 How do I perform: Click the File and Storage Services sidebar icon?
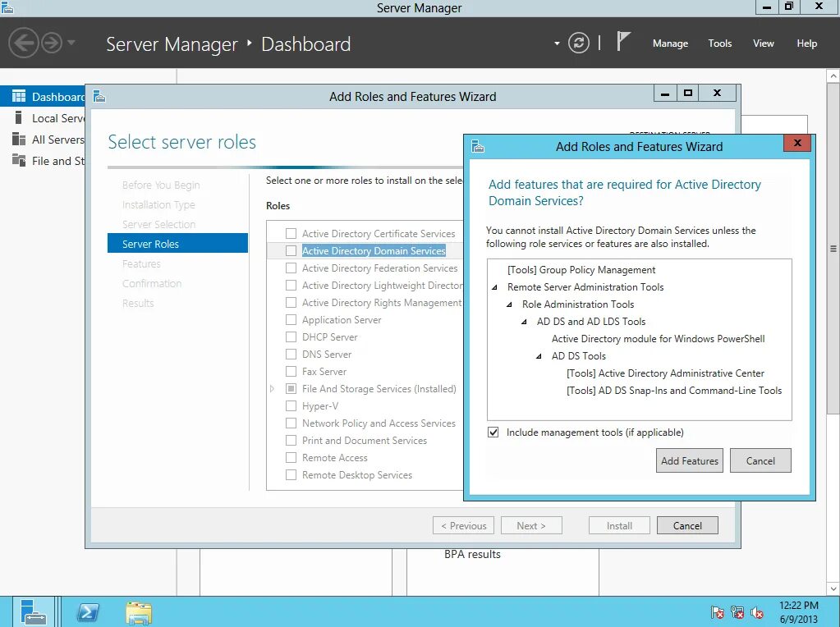pyautogui.click(x=19, y=160)
